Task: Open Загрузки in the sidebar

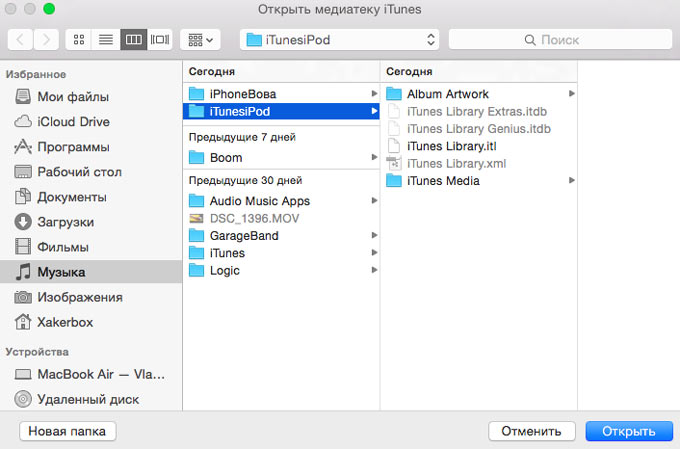Action: coord(91,222)
